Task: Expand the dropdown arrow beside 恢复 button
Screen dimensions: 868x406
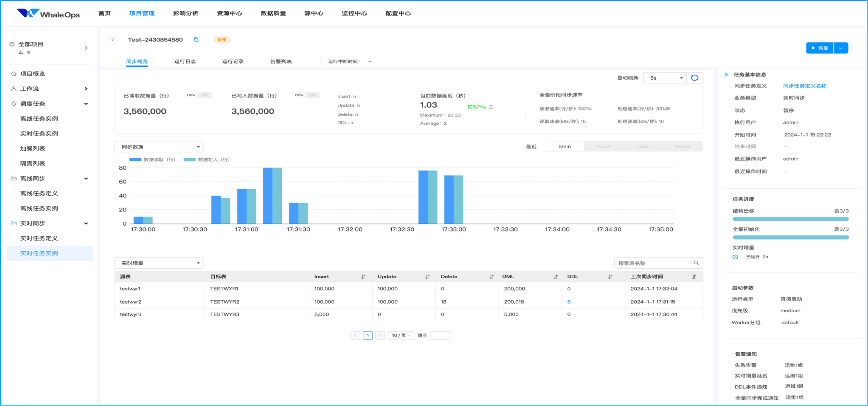Action: click(x=841, y=48)
